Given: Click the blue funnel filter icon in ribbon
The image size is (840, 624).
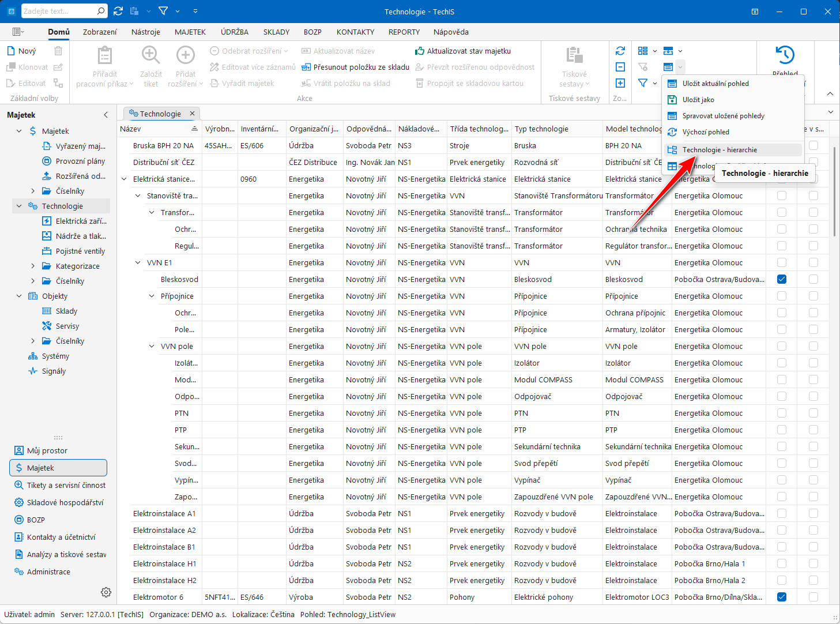Looking at the screenshot, I should click(x=643, y=83).
